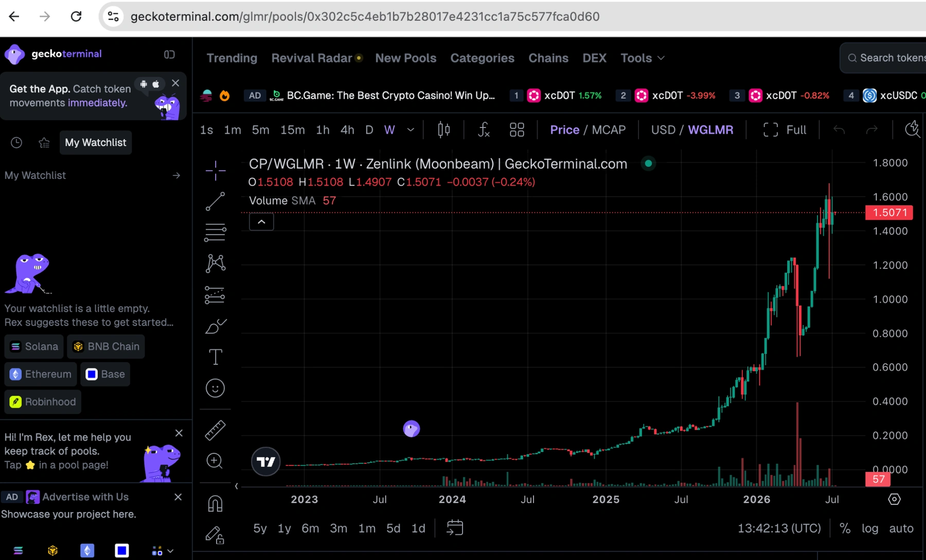The width and height of the screenshot is (926, 560).
Task: Switch chart to Price mode
Action: (565, 130)
